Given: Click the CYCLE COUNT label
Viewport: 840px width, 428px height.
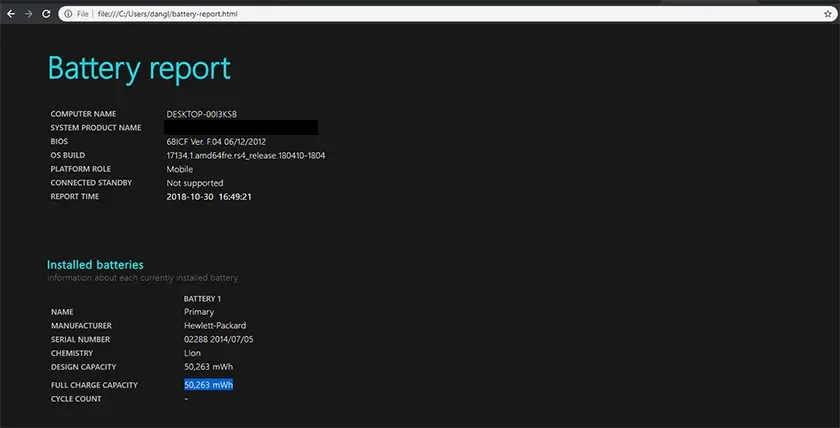Looking at the screenshot, I should click(x=76, y=399).
